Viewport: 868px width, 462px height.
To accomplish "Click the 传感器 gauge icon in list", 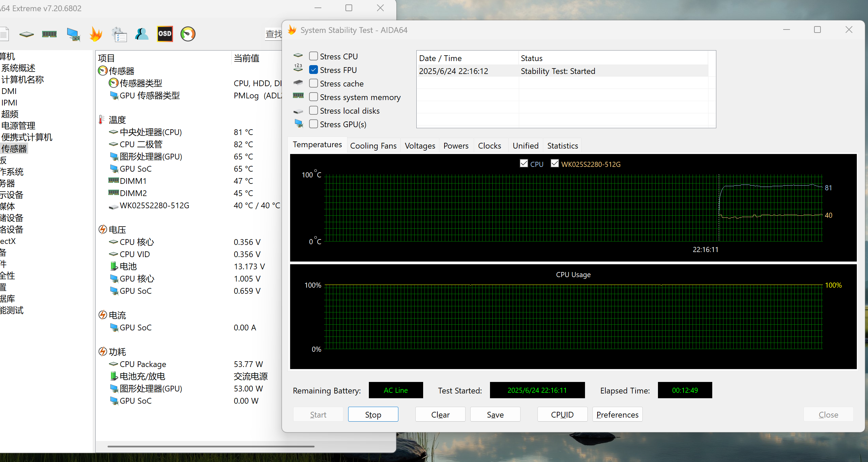I will click(x=102, y=71).
